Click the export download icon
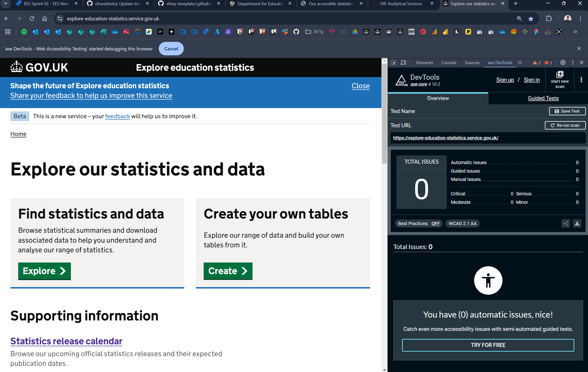588x372 pixels. [x=577, y=223]
